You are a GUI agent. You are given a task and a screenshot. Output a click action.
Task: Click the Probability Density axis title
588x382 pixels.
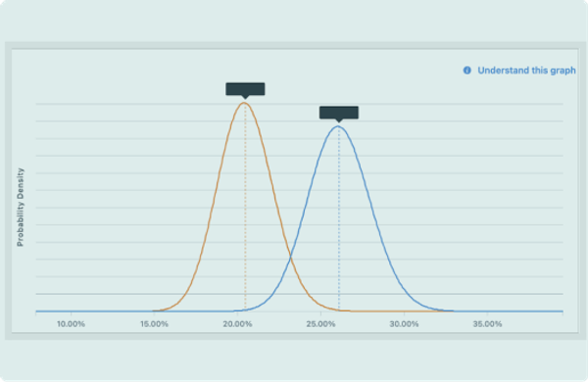coord(21,207)
